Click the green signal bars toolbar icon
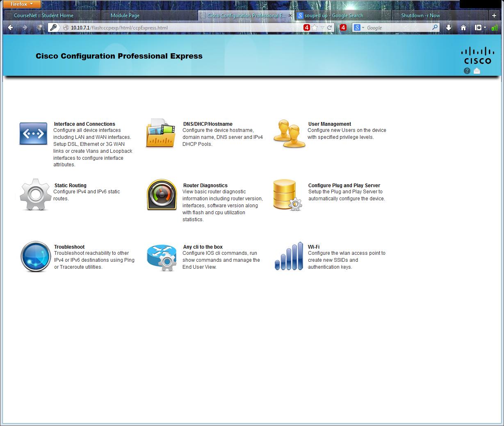Image resolution: width=504 pixels, height=426 pixels. tap(495, 27)
